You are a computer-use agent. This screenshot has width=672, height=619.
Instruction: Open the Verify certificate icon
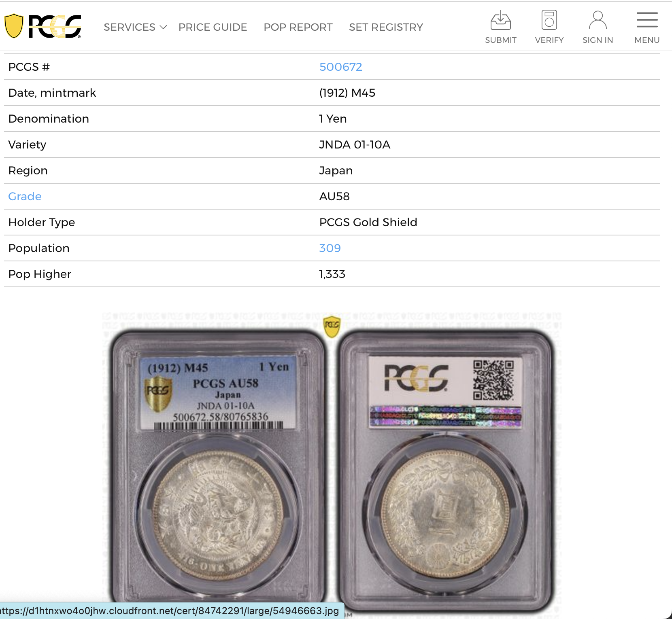click(549, 20)
